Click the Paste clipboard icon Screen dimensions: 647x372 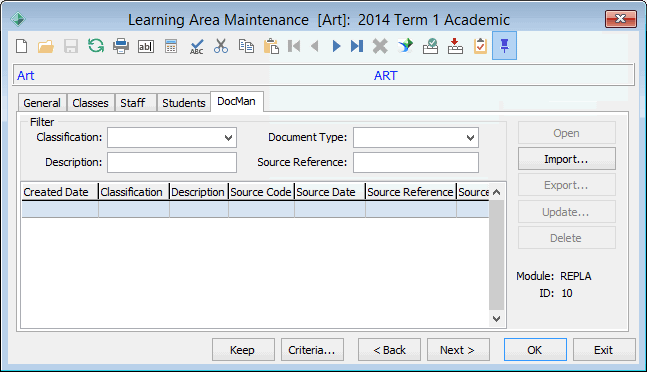(271, 46)
